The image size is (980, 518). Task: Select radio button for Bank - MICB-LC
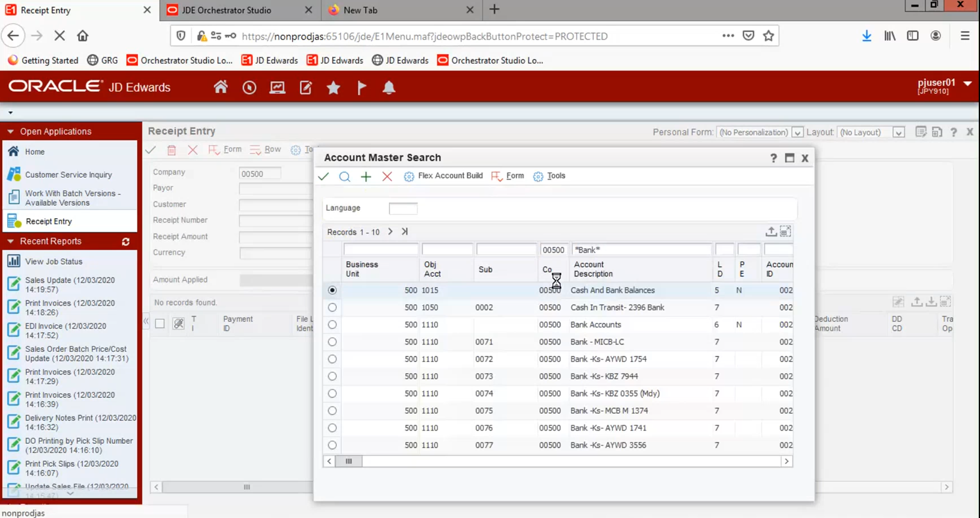[x=332, y=342]
